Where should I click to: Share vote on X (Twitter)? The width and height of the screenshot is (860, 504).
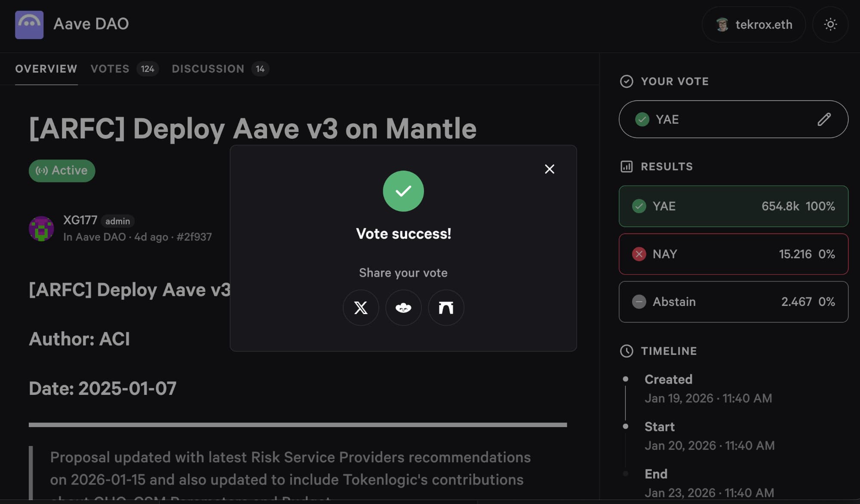360,308
